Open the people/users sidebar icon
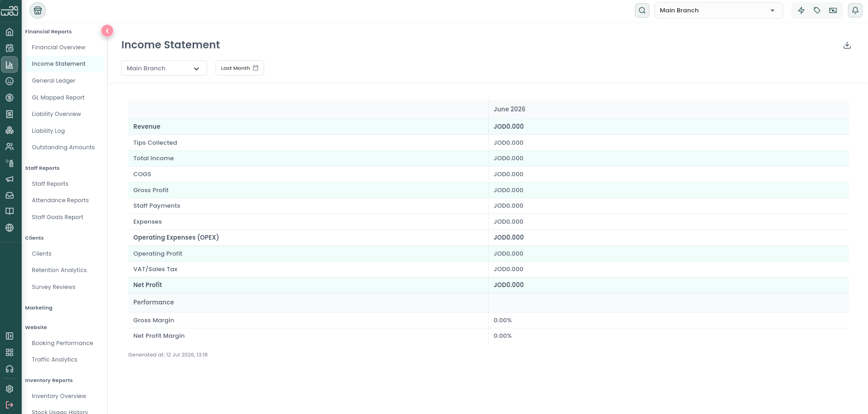Viewport: 868px width, 414px height. (x=10, y=147)
